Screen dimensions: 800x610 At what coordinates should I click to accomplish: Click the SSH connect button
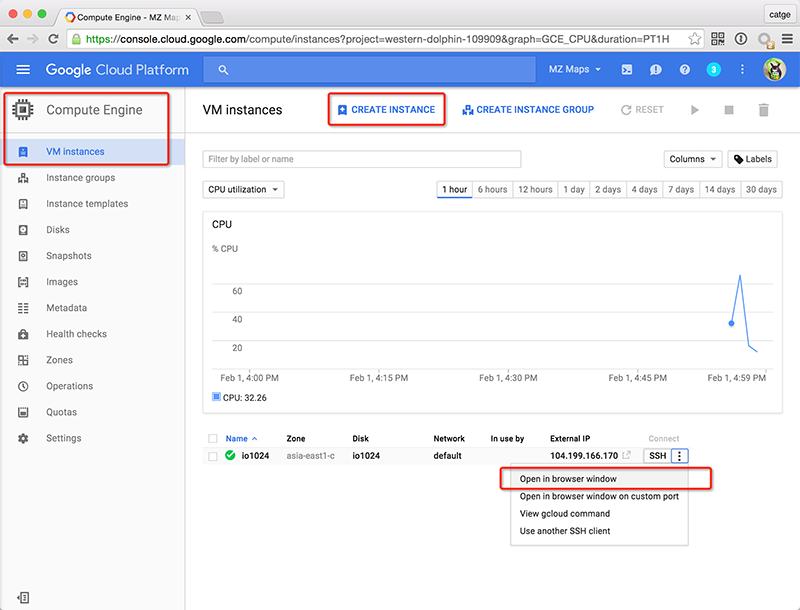(x=657, y=455)
